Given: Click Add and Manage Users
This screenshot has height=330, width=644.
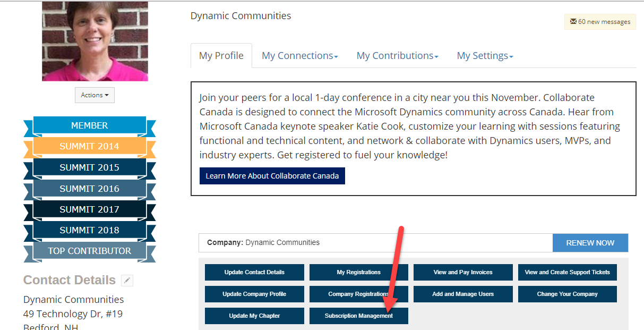Looking at the screenshot, I should click(463, 294).
